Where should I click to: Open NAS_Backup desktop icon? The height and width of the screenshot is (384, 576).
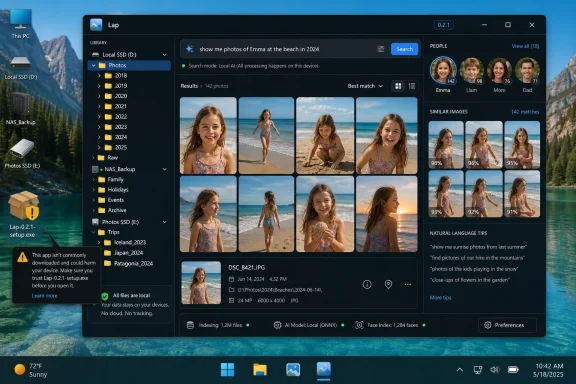[x=21, y=109]
